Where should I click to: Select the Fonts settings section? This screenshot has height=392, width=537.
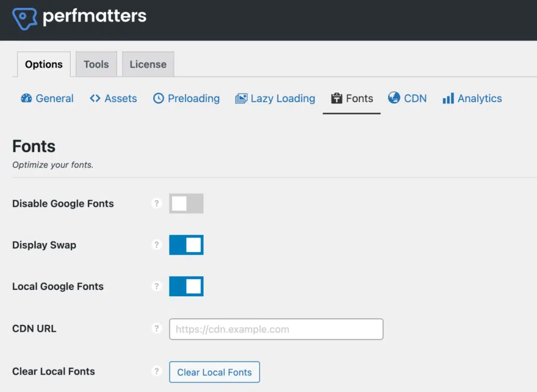click(x=352, y=99)
